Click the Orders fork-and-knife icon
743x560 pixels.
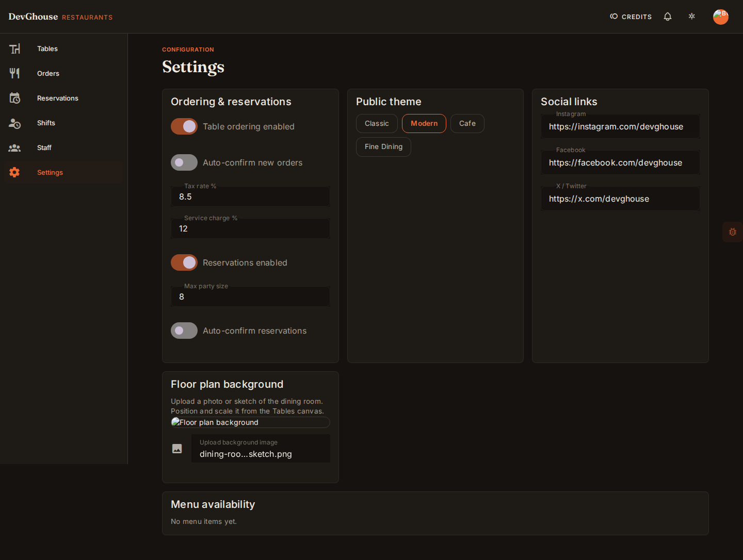(14, 74)
